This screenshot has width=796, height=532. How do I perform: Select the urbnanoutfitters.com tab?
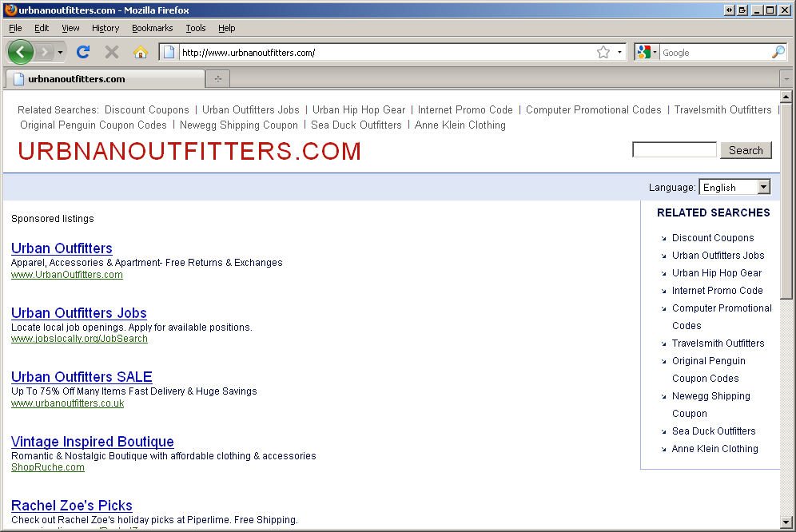tap(105, 79)
